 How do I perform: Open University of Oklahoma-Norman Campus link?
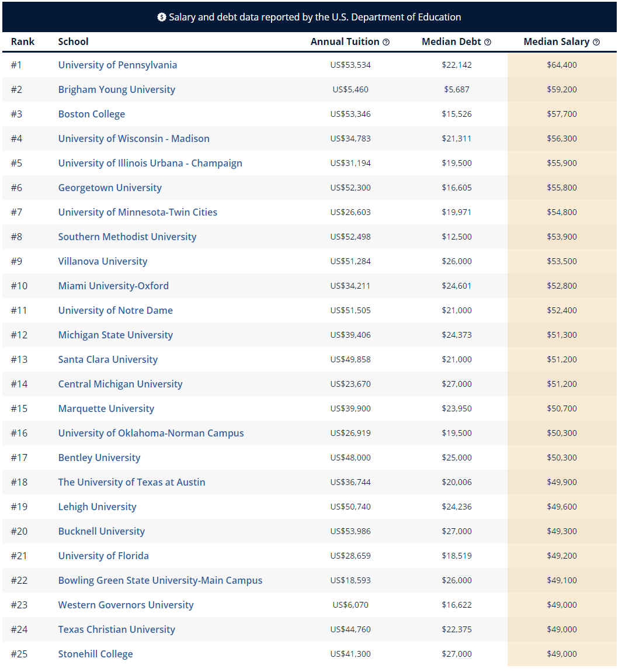click(151, 433)
